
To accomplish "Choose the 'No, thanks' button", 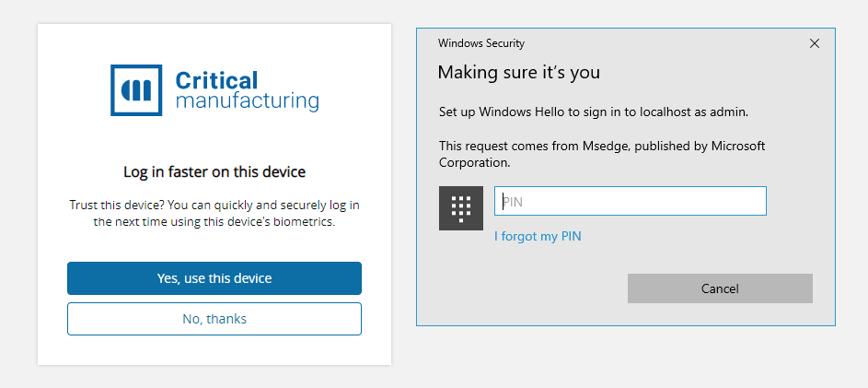I will coord(214,319).
